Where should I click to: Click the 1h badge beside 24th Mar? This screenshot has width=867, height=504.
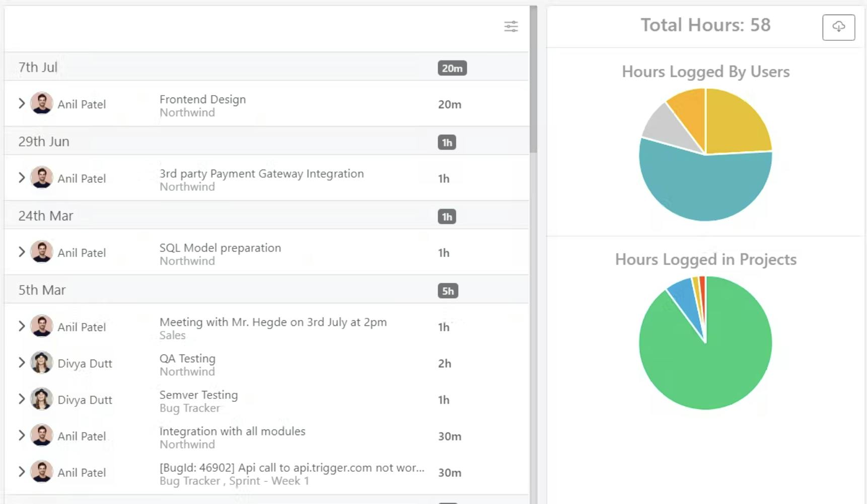tap(447, 216)
